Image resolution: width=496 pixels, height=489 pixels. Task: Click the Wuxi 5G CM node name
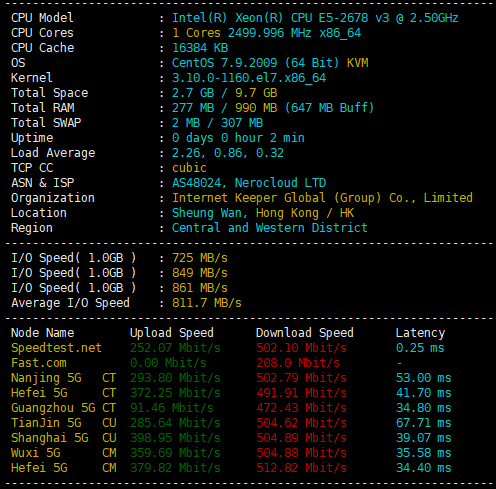[64, 453]
